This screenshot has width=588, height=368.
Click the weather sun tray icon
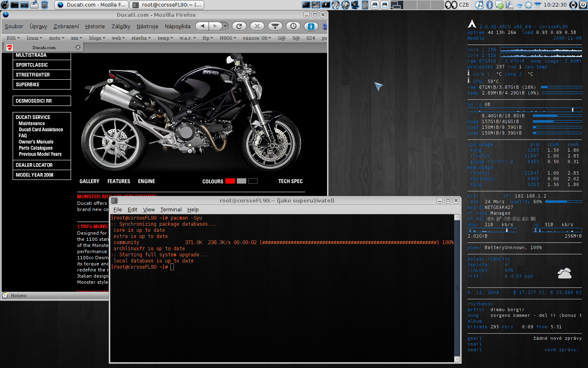click(528, 5)
